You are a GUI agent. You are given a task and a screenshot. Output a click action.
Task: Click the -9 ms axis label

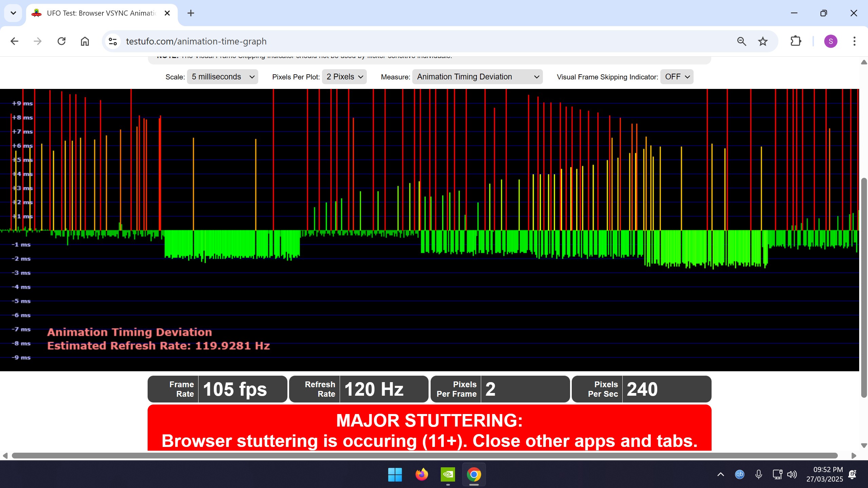pos(21,358)
